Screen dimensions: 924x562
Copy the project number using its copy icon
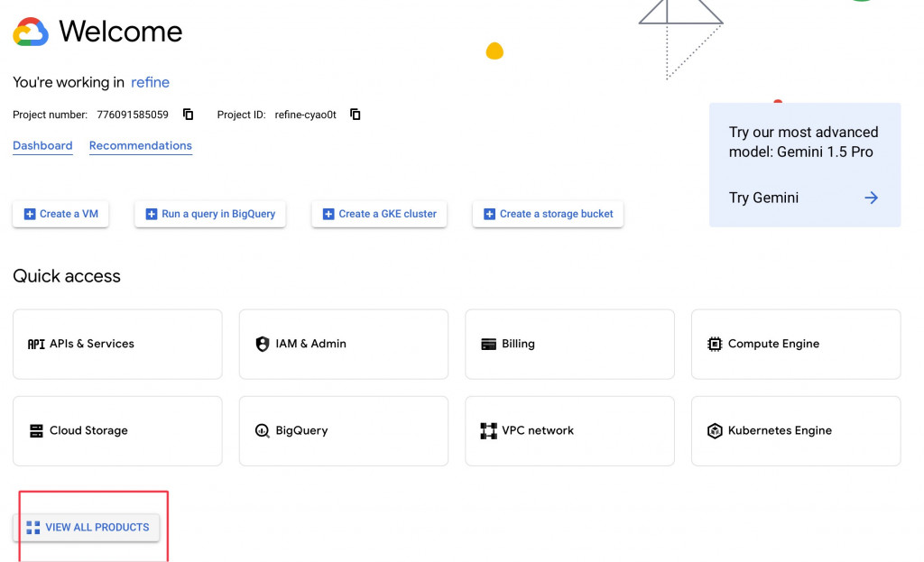[189, 115]
